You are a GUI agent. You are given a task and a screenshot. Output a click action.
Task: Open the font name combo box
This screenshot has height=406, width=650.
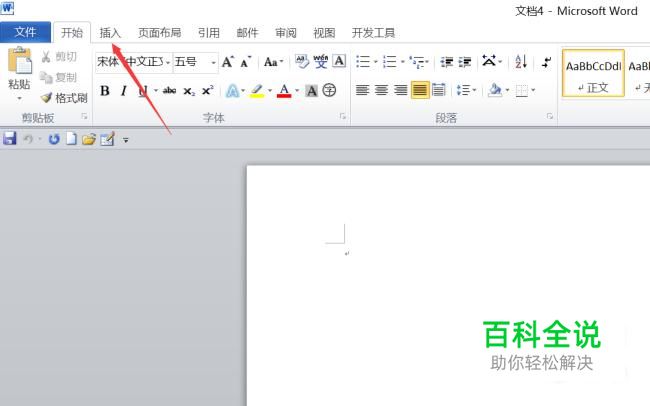pos(134,62)
